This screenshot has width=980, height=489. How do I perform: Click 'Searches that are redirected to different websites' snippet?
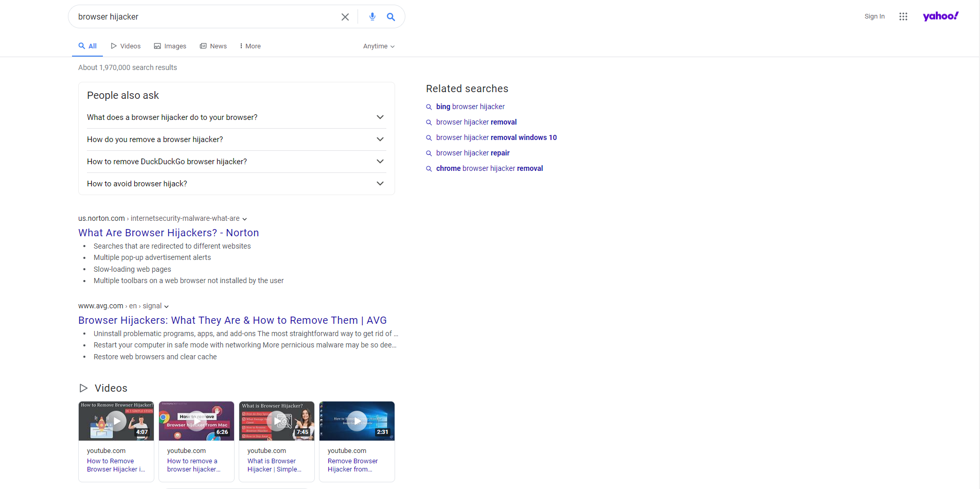coord(172,246)
